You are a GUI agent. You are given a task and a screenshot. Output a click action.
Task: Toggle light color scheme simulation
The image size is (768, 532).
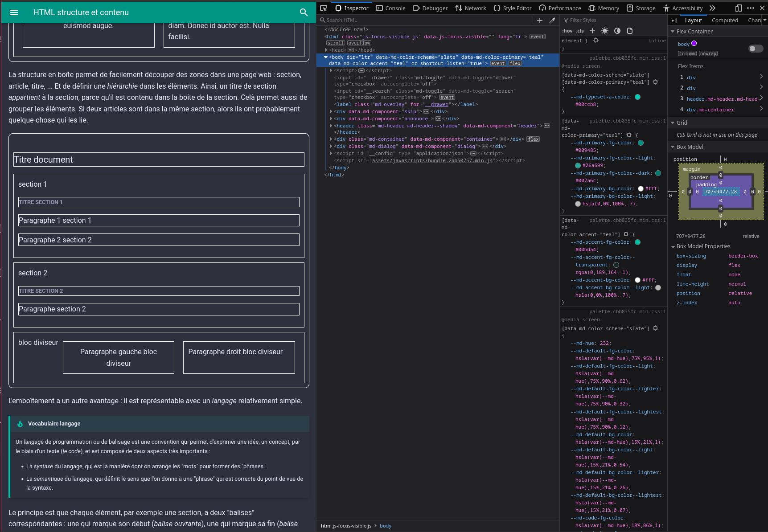[x=605, y=31]
